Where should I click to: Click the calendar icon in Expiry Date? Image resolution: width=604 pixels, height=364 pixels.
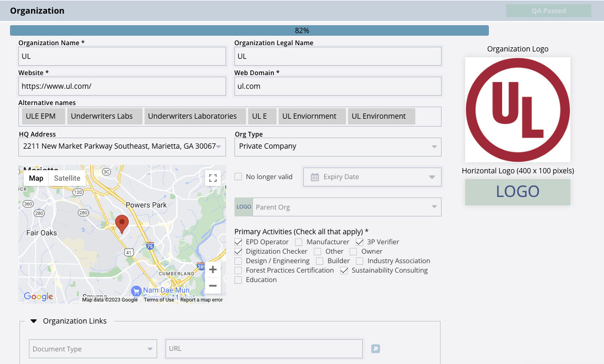pyautogui.click(x=315, y=177)
